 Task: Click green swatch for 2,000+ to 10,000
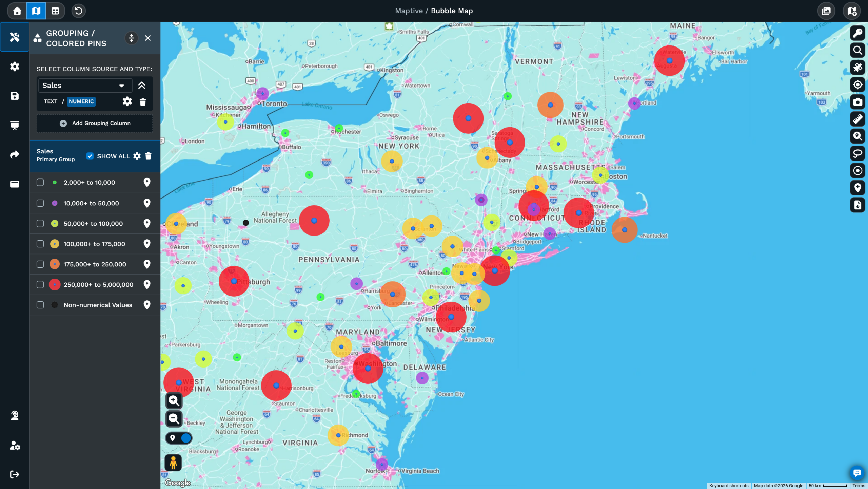[x=55, y=183]
